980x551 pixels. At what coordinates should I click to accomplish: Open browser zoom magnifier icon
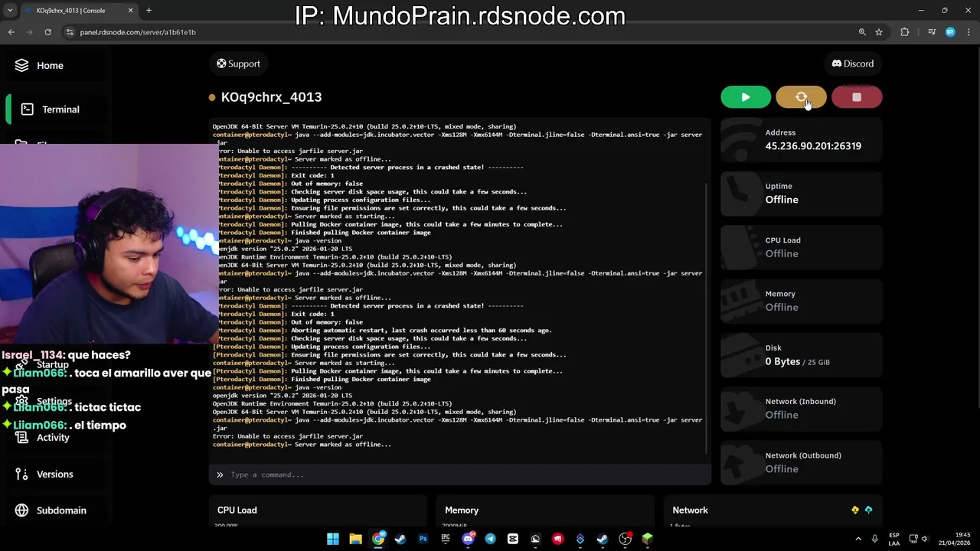[862, 32]
